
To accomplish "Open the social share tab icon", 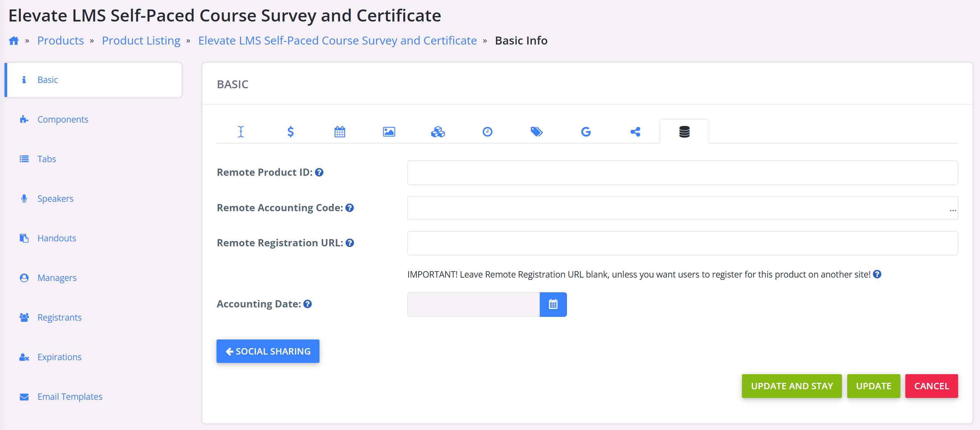I will pyautogui.click(x=635, y=132).
